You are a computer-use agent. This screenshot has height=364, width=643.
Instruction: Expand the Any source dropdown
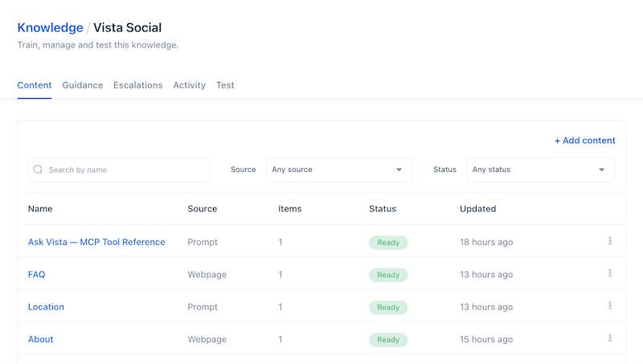pyautogui.click(x=339, y=170)
